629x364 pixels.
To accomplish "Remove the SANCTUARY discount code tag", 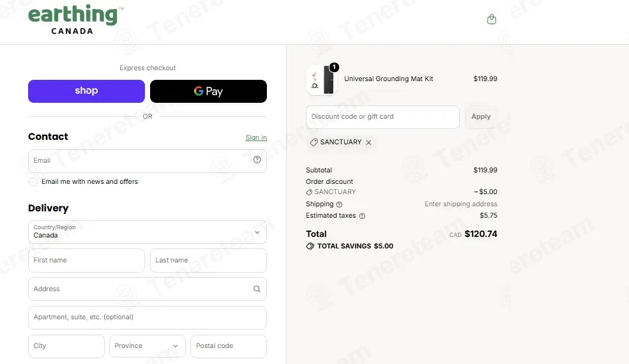I will (368, 142).
